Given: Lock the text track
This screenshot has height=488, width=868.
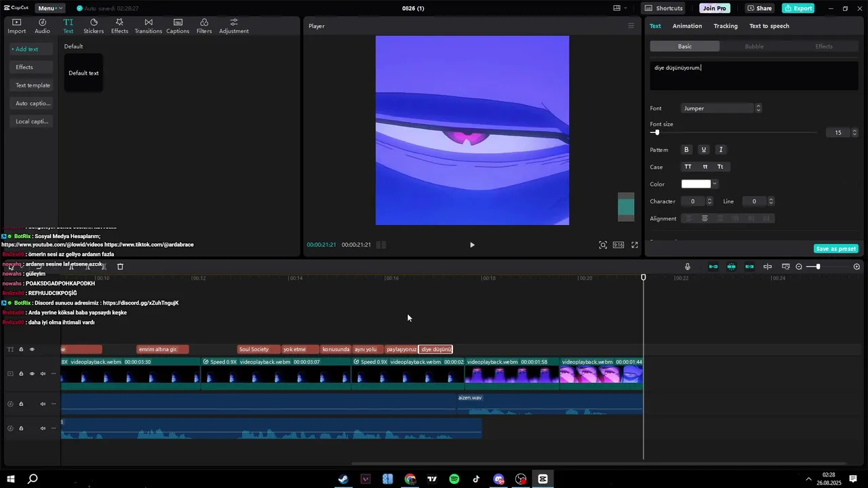Looking at the screenshot, I should pyautogui.click(x=21, y=349).
